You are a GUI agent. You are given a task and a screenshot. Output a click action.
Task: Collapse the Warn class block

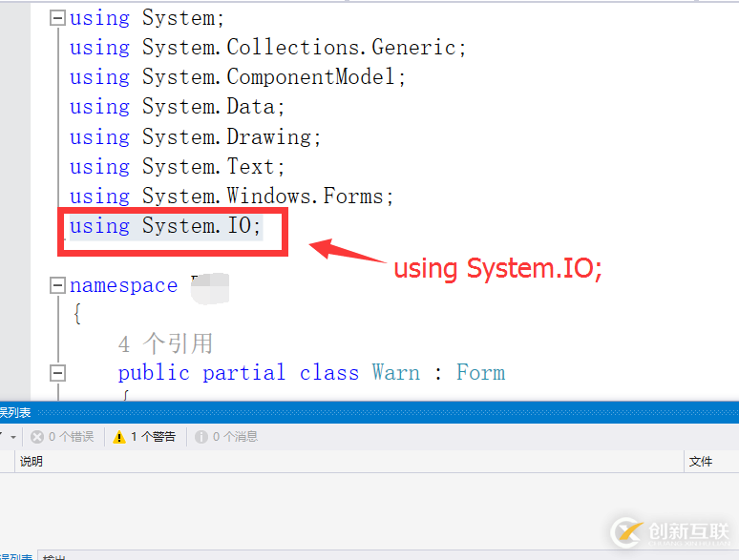57,373
